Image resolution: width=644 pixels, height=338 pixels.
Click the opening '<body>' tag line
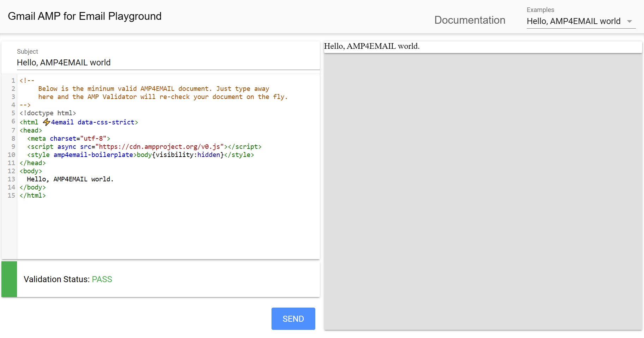[x=31, y=171]
